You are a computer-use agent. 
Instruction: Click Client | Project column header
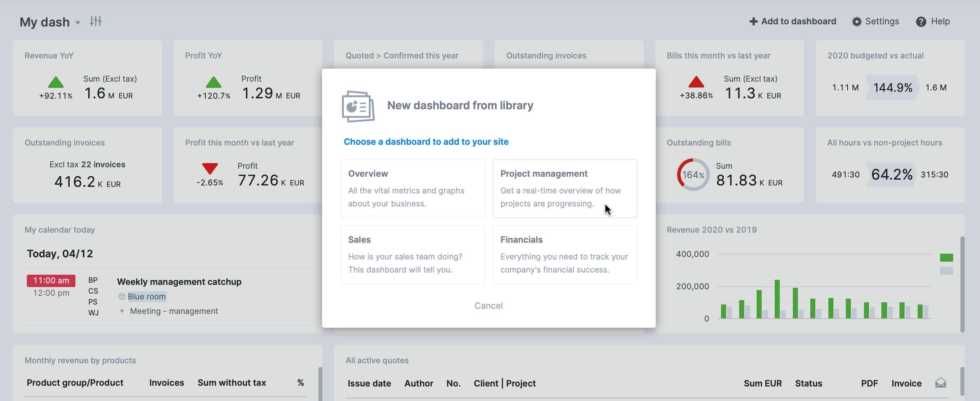[505, 383]
